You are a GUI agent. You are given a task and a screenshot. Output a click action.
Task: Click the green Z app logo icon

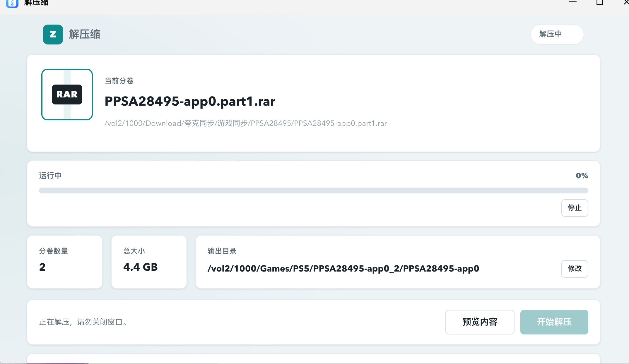click(x=53, y=35)
